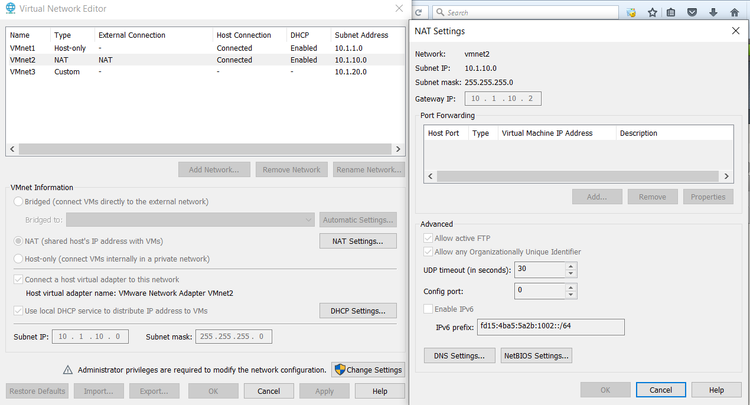This screenshot has width=750, height=405.
Task: Click Apply in Virtual Network Editor
Action: [324, 391]
